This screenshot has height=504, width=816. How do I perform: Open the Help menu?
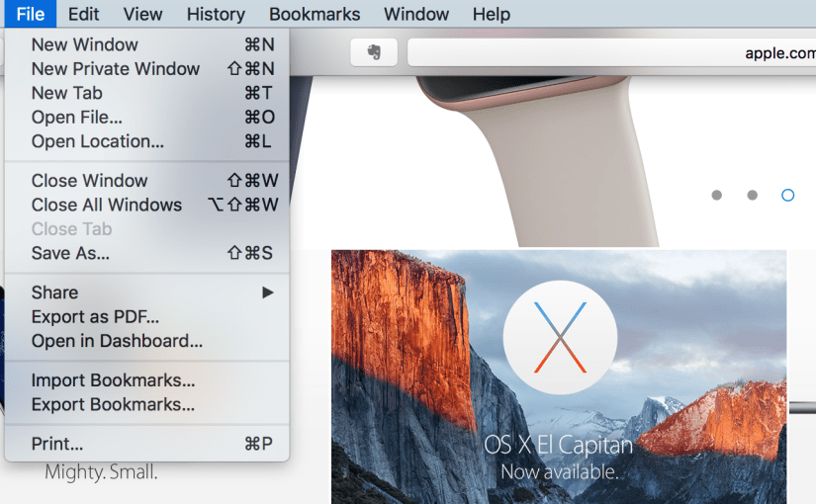click(x=492, y=14)
